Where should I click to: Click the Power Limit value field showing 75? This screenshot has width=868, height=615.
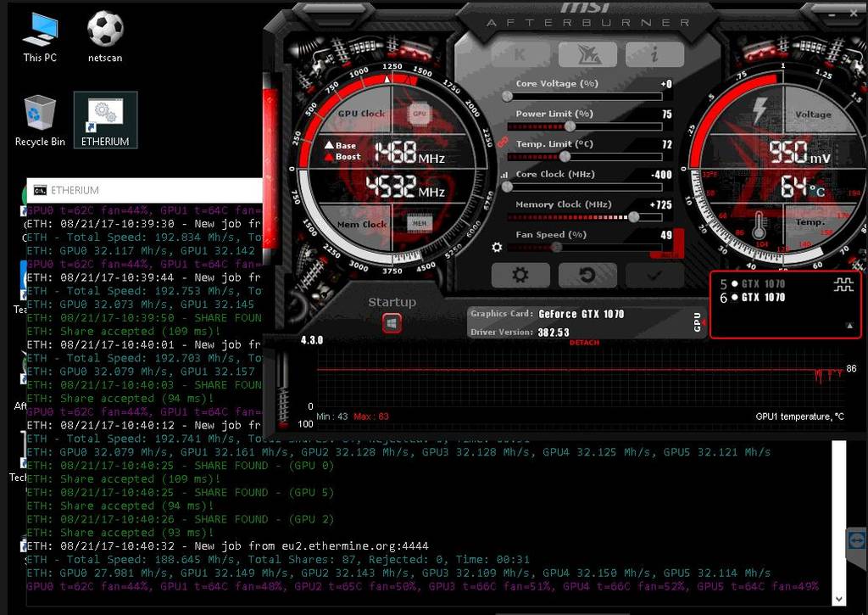[666, 115]
